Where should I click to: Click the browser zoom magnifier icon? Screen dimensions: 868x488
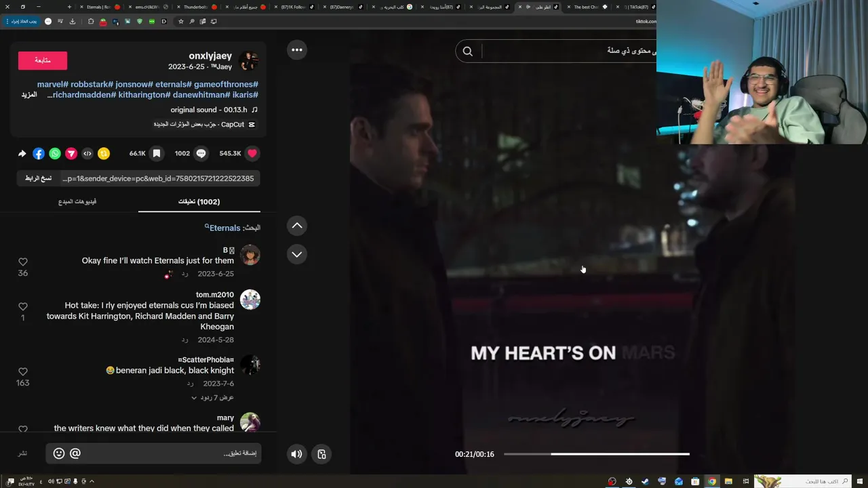(x=192, y=21)
